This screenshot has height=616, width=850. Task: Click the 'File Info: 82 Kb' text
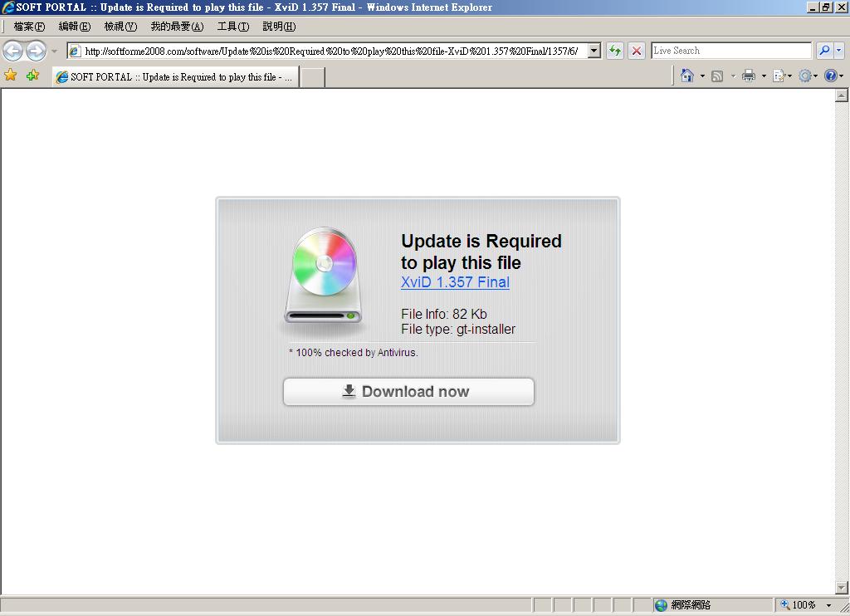[444, 314]
